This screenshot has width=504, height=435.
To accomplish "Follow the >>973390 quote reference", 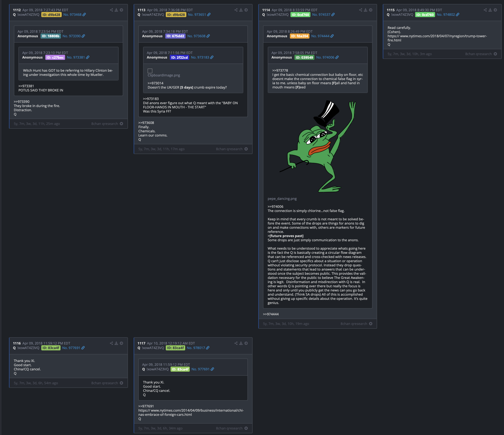I will (x=22, y=102).
